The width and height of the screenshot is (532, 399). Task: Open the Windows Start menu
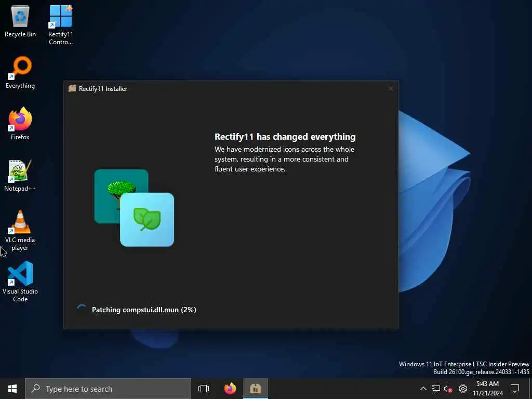click(12, 389)
